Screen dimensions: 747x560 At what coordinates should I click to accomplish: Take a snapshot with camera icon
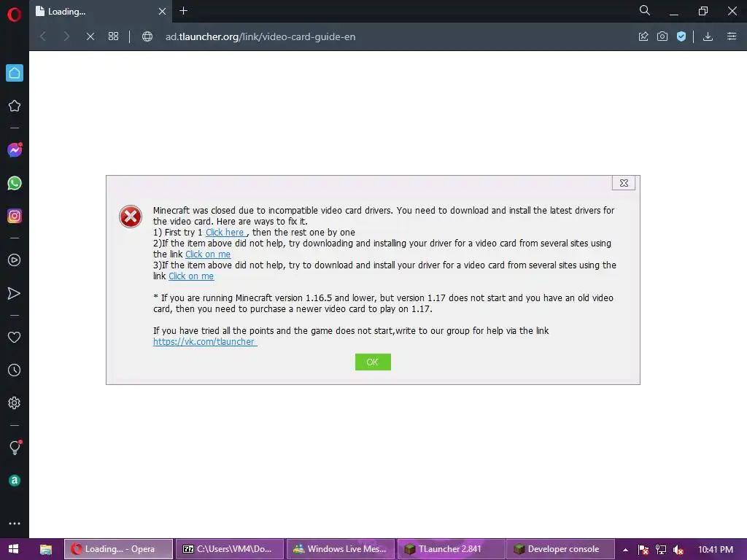[662, 36]
